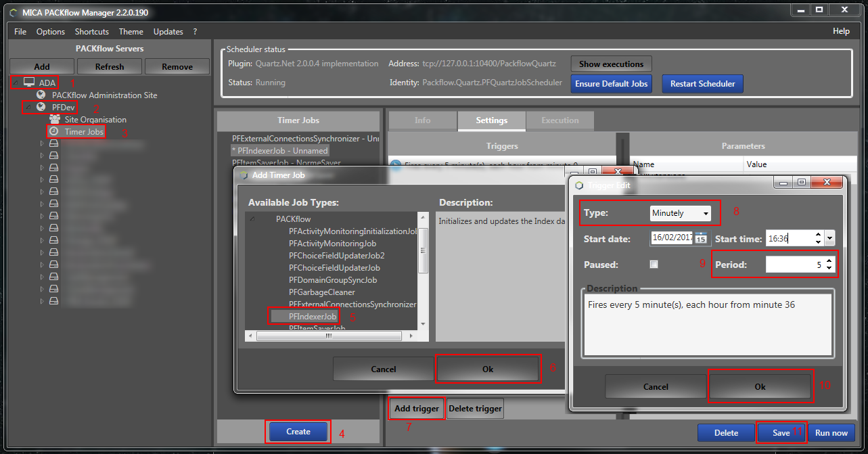868x454 pixels.
Task: Click into the Period number field
Action: tap(795, 265)
